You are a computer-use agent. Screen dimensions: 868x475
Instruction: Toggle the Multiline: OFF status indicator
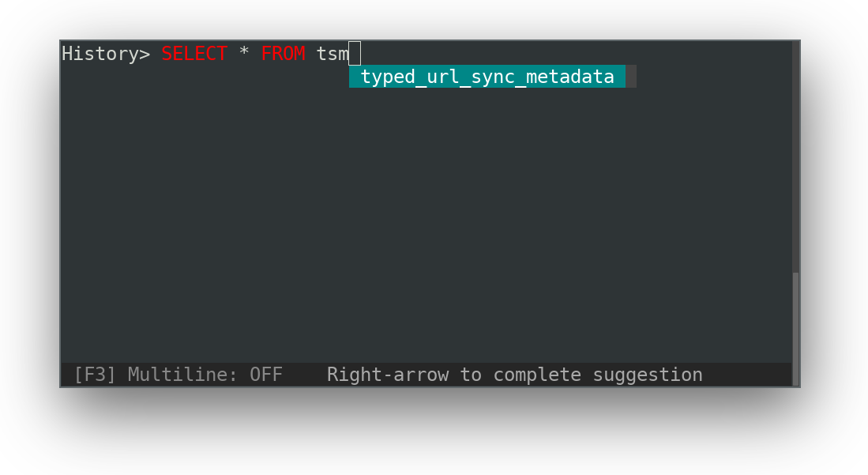205,375
